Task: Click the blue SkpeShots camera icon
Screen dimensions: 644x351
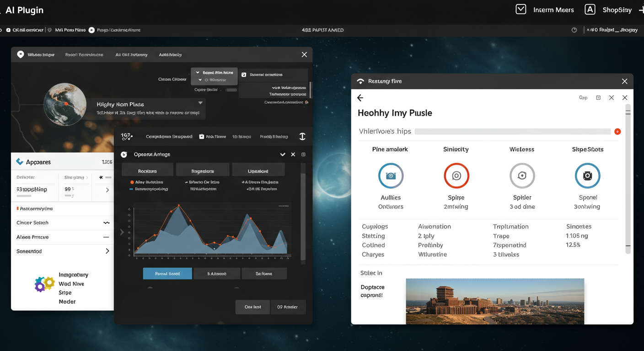Action: (x=588, y=175)
